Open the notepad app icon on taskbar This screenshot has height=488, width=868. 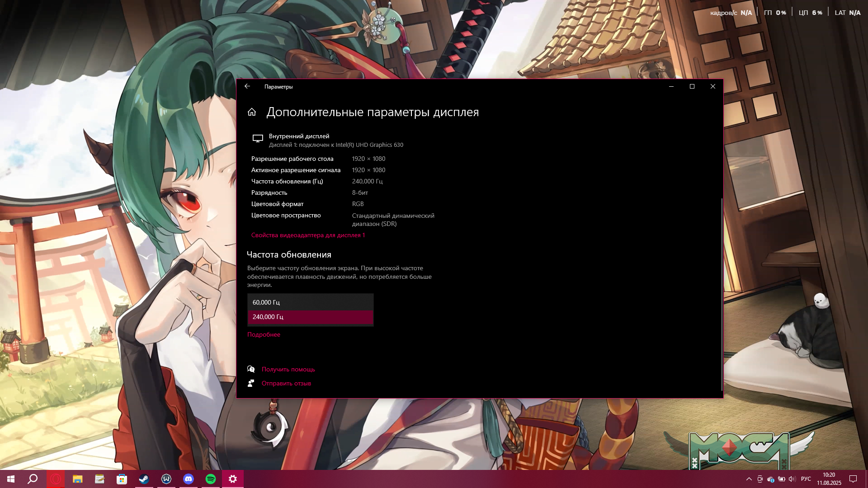[100, 479]
